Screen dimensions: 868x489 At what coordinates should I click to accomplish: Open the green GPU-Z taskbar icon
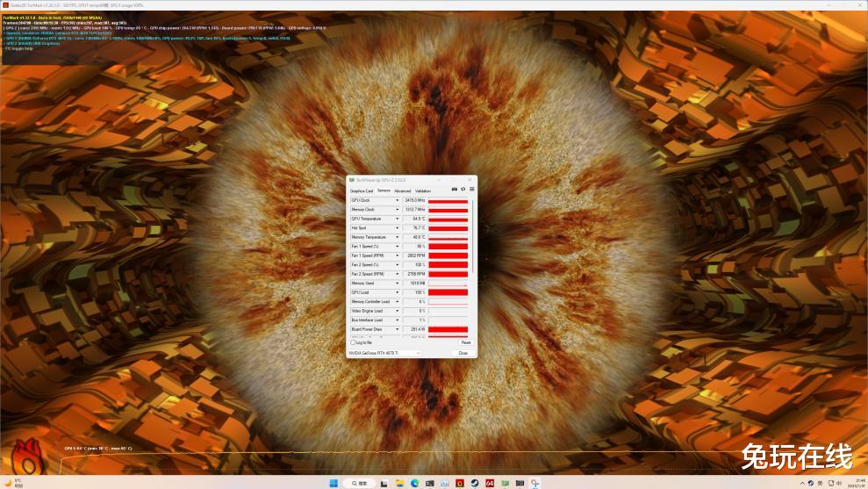[x=505, y=484]
